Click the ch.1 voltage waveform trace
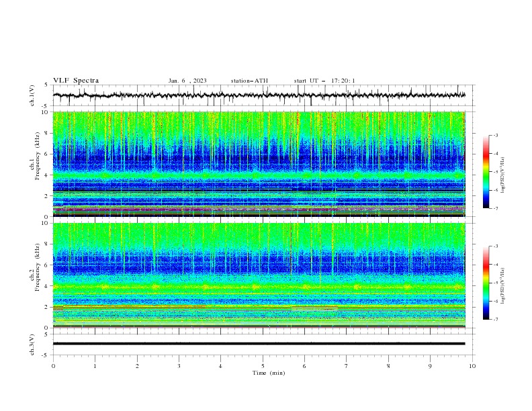The image size is (532, 411). point(259,95)
